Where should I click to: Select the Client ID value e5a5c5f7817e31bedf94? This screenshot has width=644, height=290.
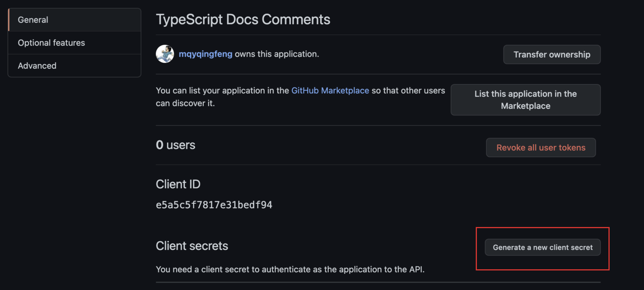pos(214,205)
